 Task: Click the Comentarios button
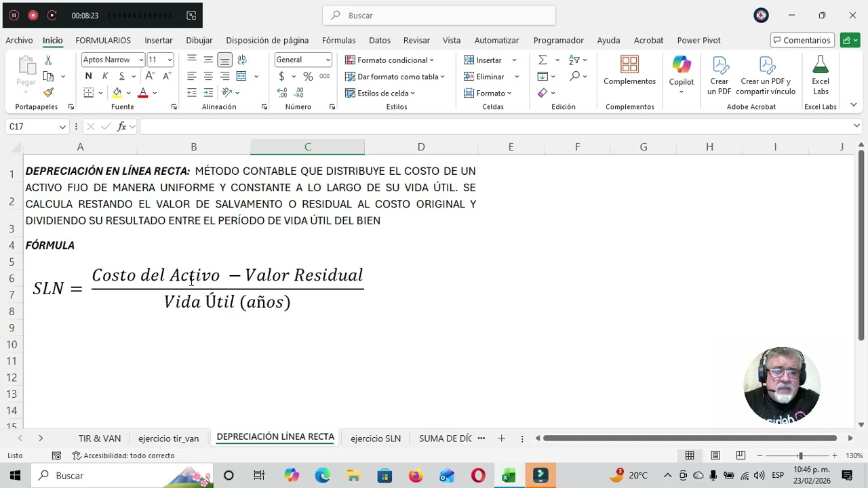pyautogui.click(x=802, y=40)
